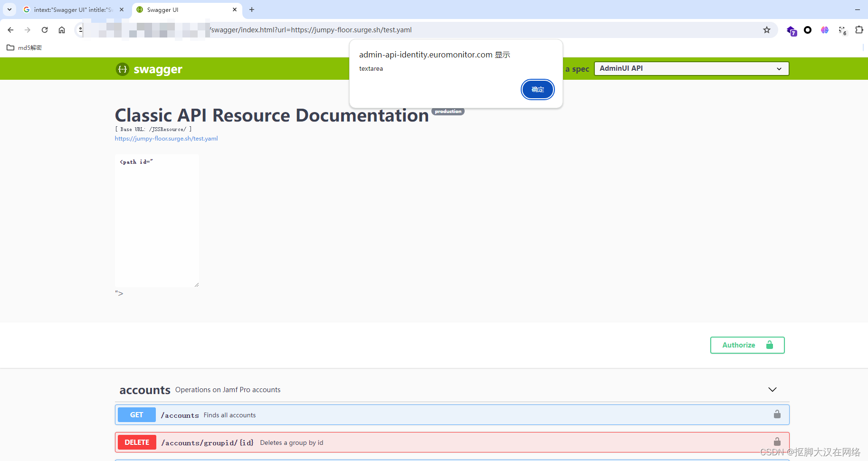Screen dimensions: 868x461
Task: Bookmark this page with the star icon
Action: click(767, 30)
